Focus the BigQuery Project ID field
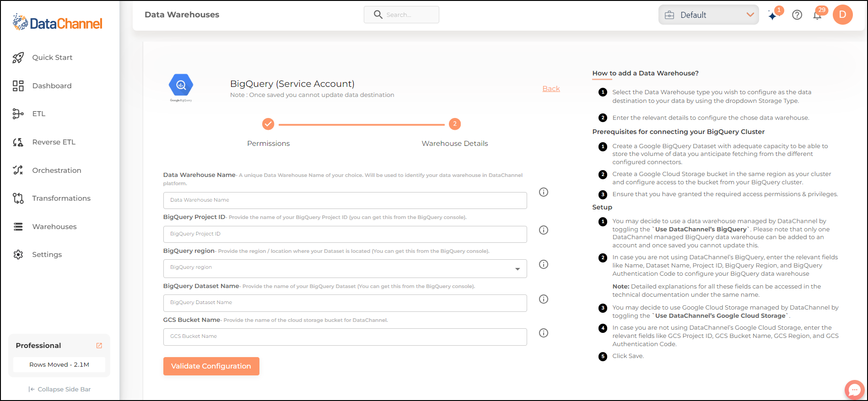 pyautogui.click(x=345, y=234)
